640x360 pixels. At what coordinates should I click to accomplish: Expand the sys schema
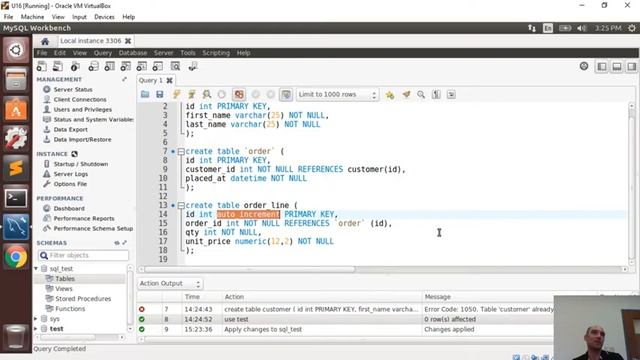[36, 319]
